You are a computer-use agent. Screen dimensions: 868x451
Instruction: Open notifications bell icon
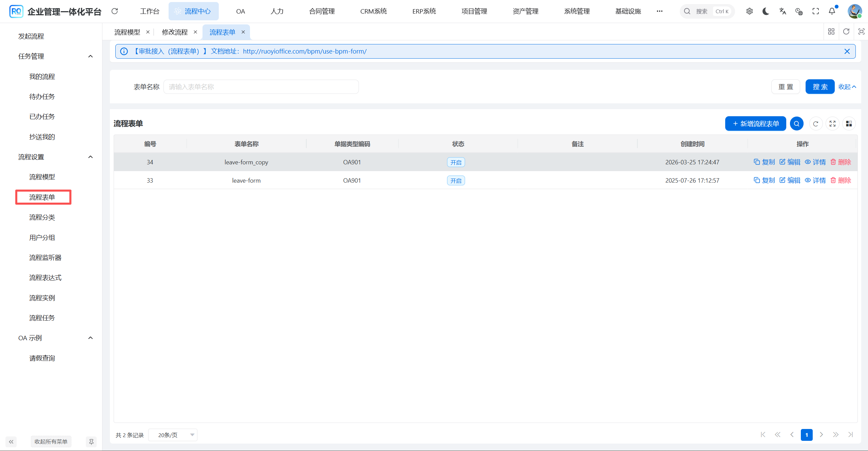point(832,11)
